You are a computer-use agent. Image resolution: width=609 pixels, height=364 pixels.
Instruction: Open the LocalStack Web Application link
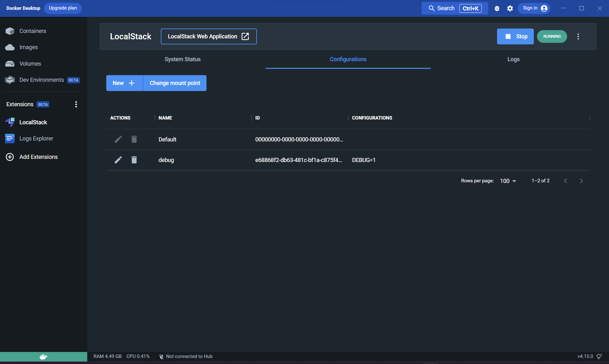[208, 36]
